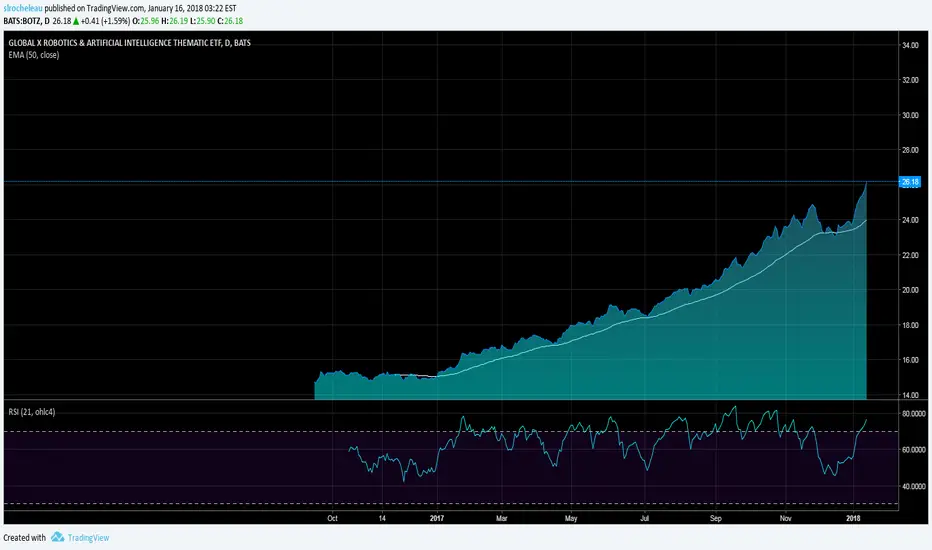Screen dimensions: 932x550
Task: Click the open value 25.96
Action: (150, 21)
